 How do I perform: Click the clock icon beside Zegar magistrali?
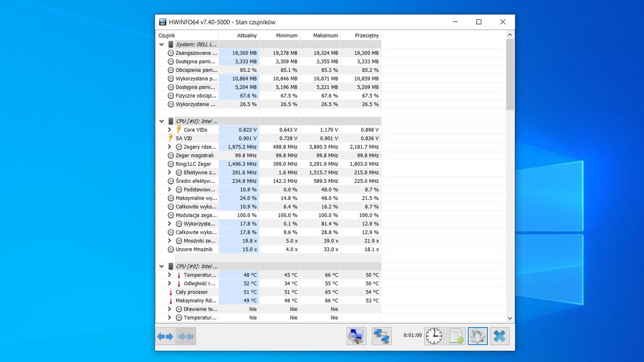point(171,156)
